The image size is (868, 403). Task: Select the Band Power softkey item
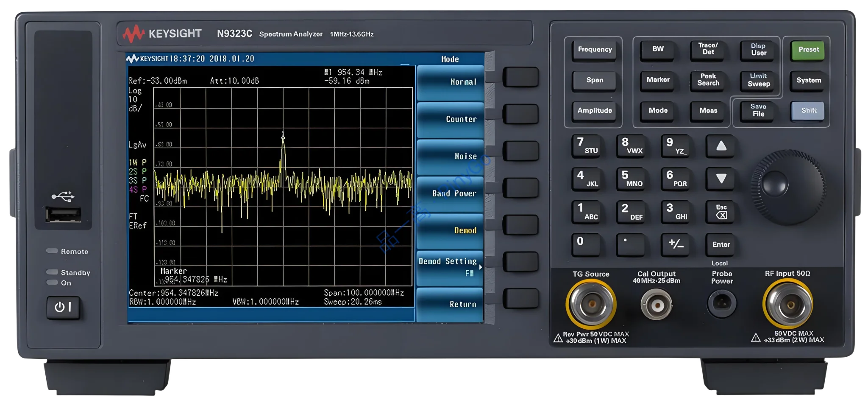click(x=450, y=194)
